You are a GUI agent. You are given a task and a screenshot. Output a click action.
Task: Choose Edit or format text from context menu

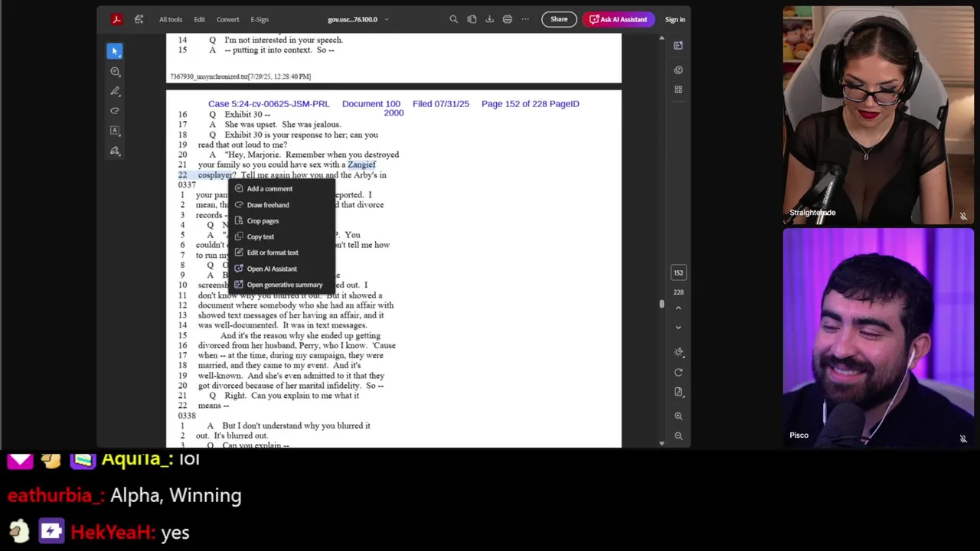click(282, 253)
